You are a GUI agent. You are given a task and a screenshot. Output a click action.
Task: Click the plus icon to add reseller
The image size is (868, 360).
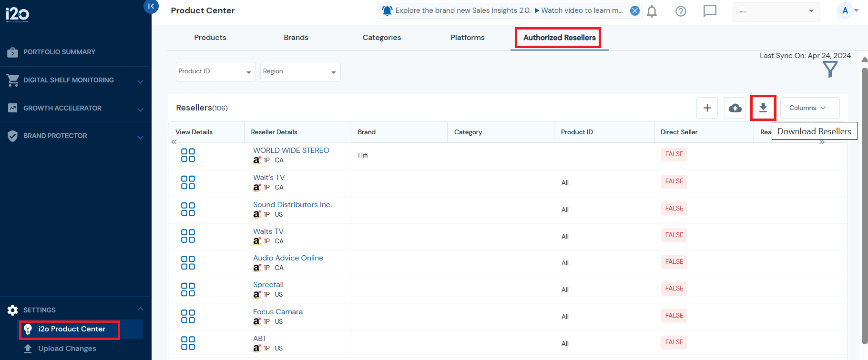pyautogui.click(x=707, y=108)
